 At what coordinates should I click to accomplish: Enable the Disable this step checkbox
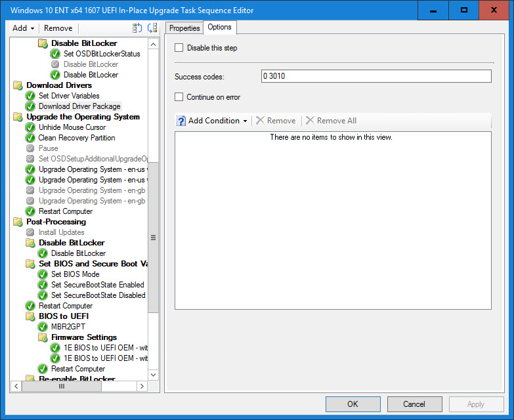point(179,48)
